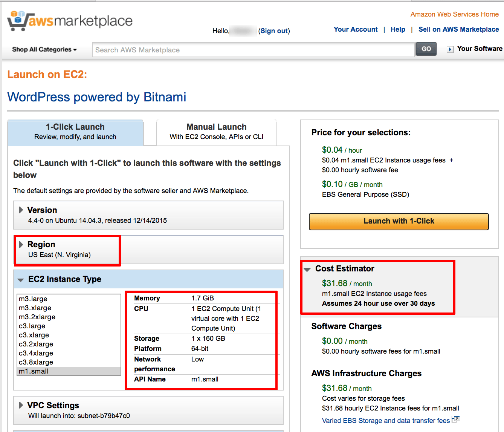Open the Help link
This screenshot has width=504, height=432.
click(398, 29)
